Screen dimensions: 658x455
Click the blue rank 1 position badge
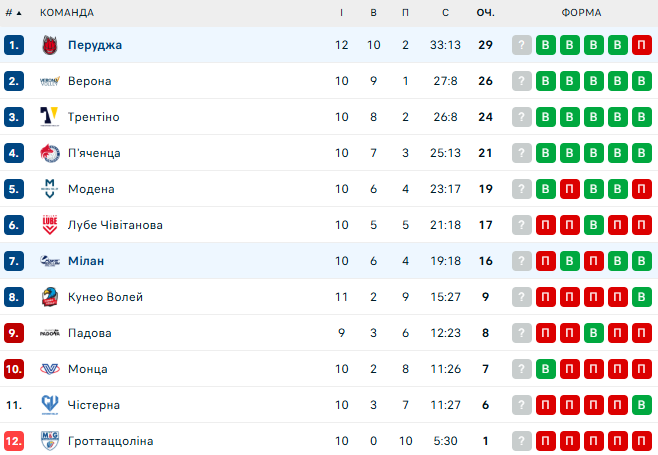tap(14, 45)
